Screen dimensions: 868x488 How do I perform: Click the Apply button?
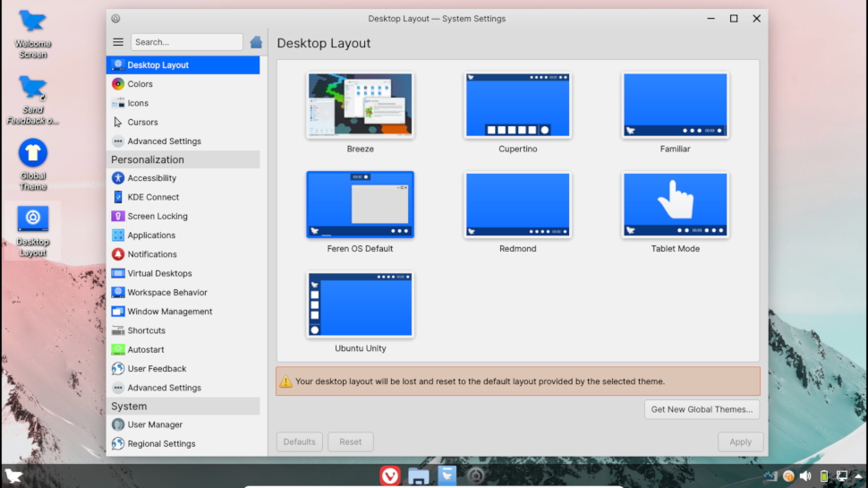click(x=740, y=442)
